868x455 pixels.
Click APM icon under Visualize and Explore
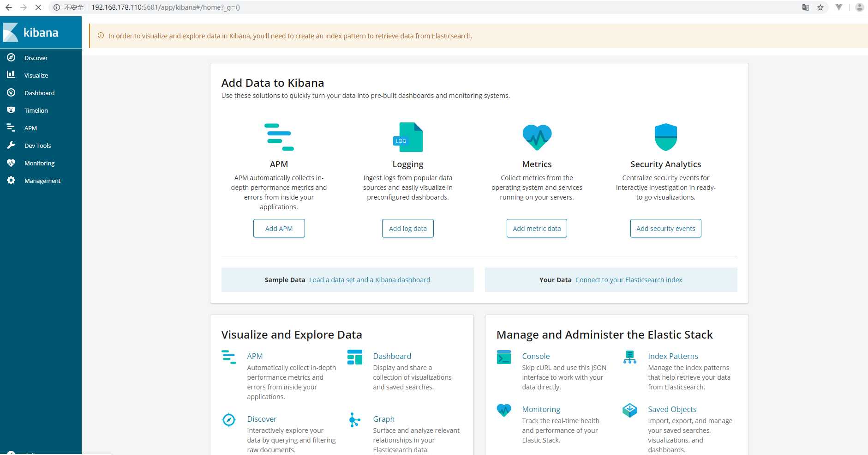click(229, 357)
